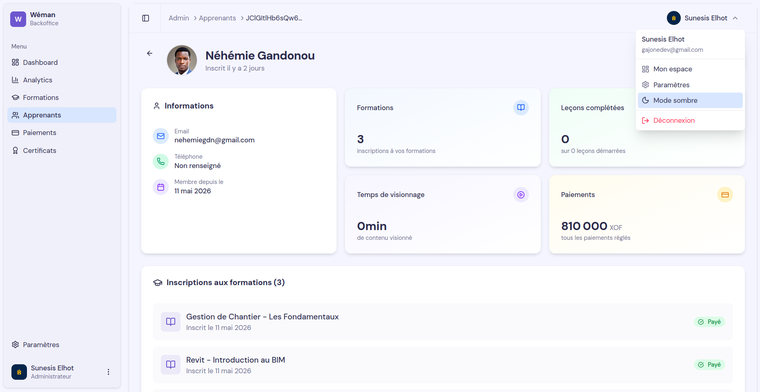Open Mon espace from user menu
This screenshot has height=392, width=760.
tap(690, 69)
